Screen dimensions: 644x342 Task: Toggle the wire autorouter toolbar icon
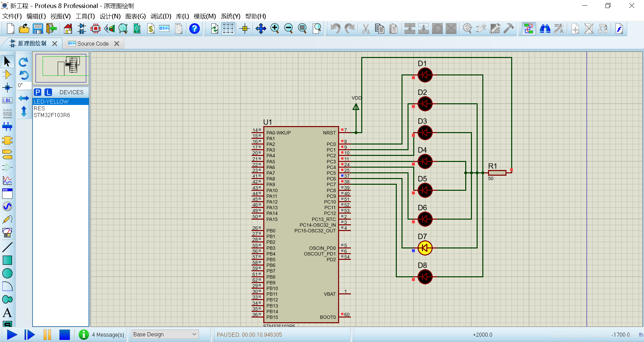(x=529, y=28)
